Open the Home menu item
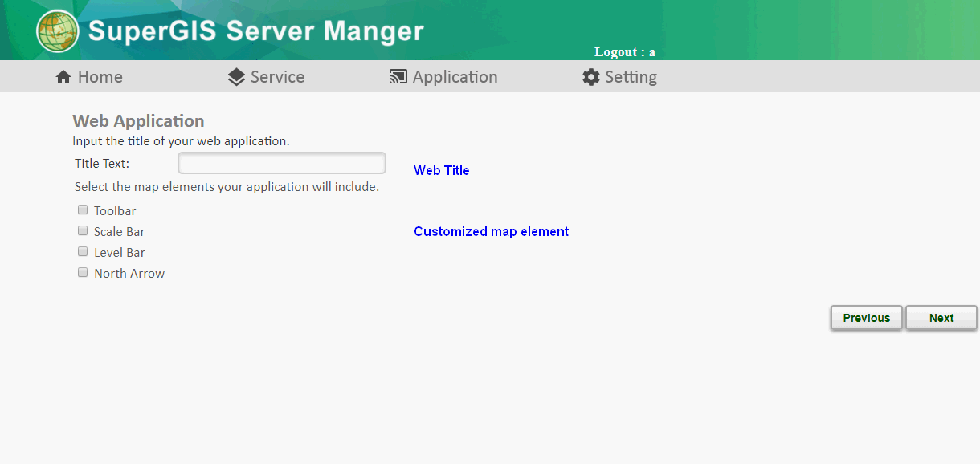Viewport: 980px width, 464px height. [x=89, y=77]
